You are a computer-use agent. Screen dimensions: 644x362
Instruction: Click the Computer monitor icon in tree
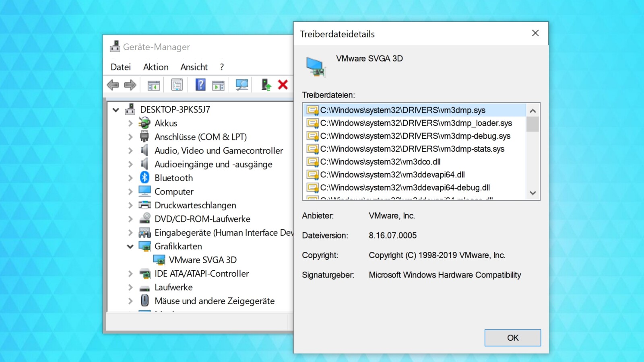point(144,191)
